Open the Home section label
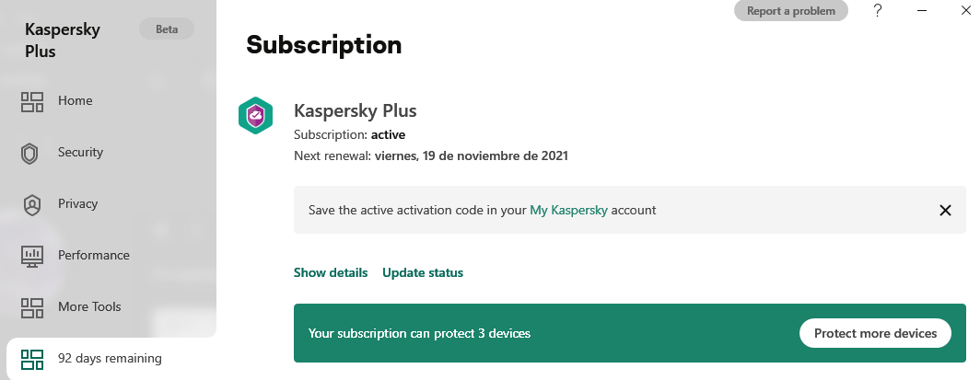The width and height of the screenshot is (980, 380). click(76, 101)
